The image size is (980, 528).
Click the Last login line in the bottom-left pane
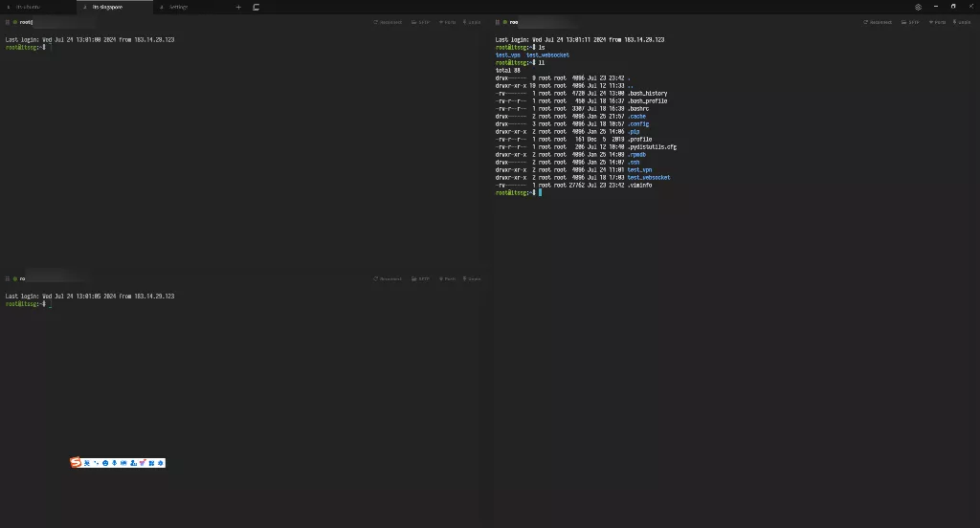tap(90, 297)
